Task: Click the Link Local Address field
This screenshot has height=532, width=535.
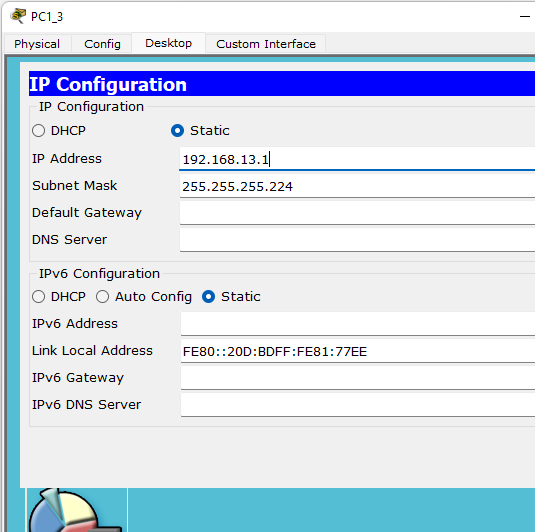Action: [x=358, y=351]
